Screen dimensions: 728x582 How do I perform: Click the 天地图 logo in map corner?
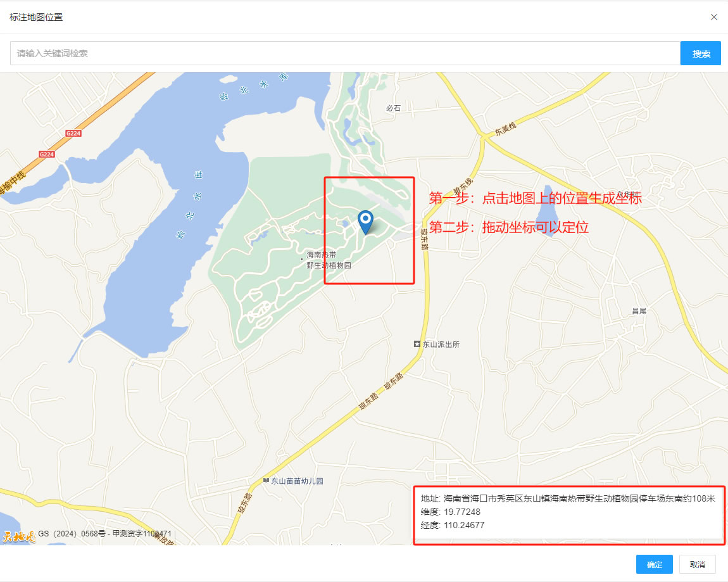point(17,536)
